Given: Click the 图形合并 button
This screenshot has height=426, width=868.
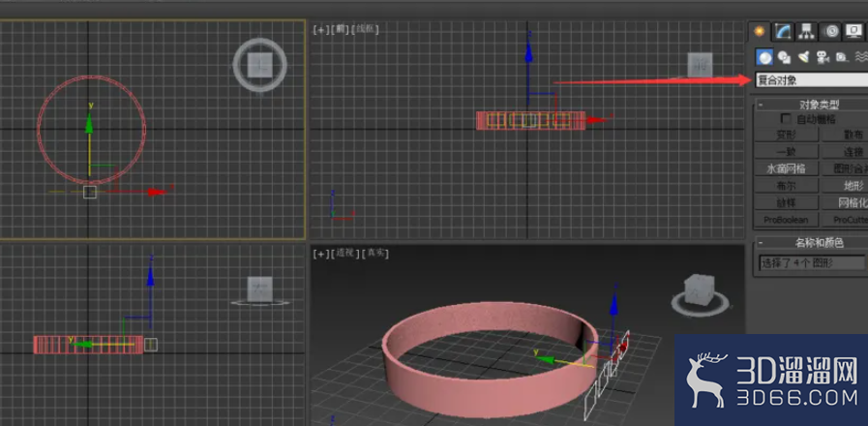Looking at the screenshot, I should click(845, 168).
